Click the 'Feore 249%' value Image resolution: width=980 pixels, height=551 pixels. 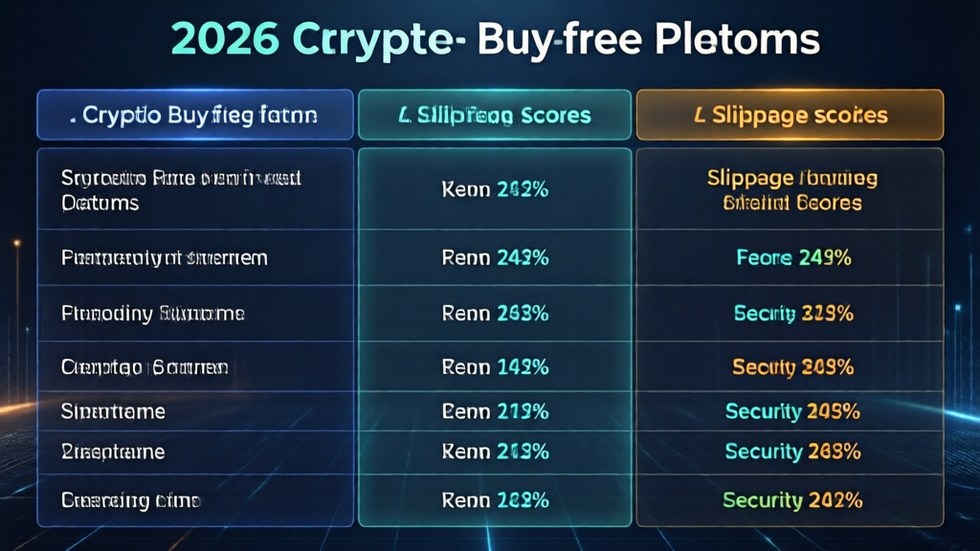pos(793,257)
